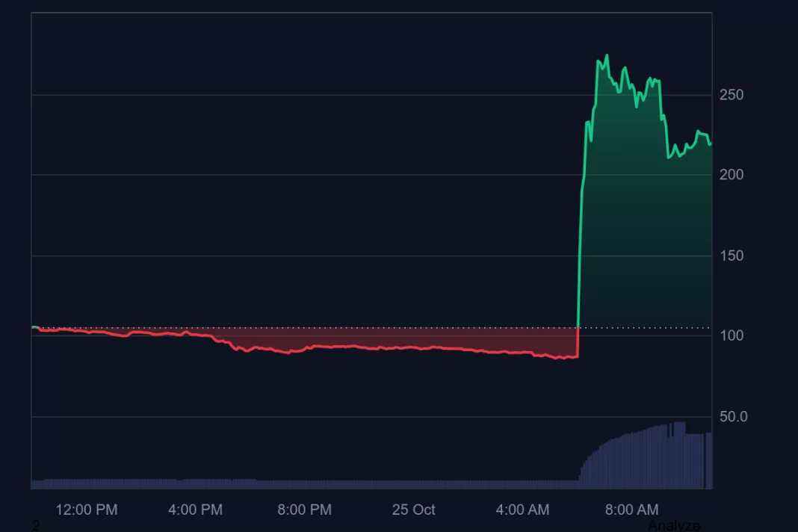Pick the 8:00 AM time axis label
Image resolution: width=798 pixels, height=532 pixels.
[x=631, y=510]
